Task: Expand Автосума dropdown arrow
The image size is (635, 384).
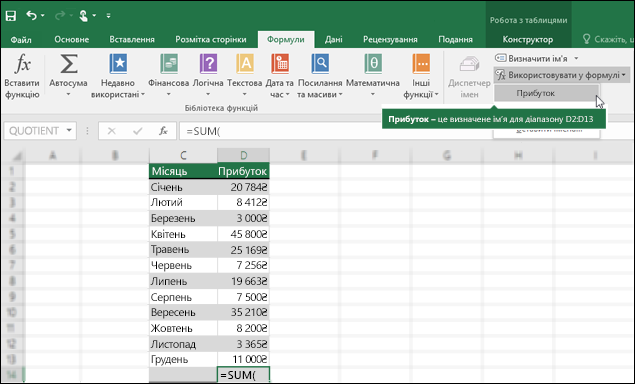Action: [x=68, y=94]
